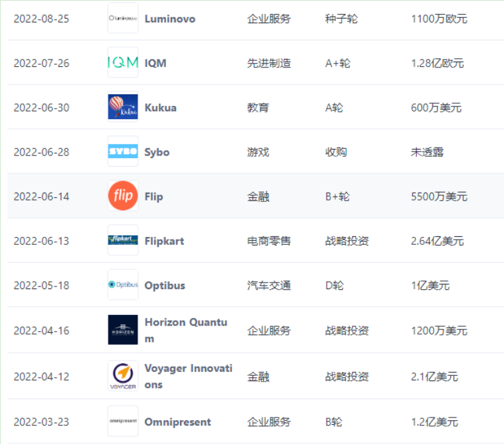504x444 pixels.
Task: Click the amount 2.64亿美元
Action: [437, 241]
